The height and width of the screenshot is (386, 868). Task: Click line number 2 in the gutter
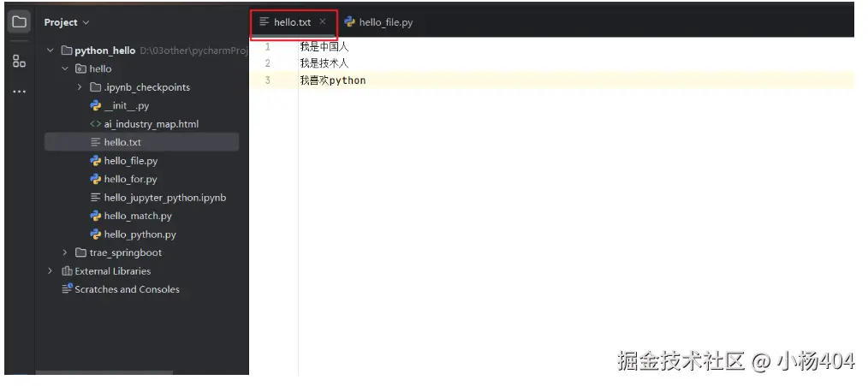point(267,63)
